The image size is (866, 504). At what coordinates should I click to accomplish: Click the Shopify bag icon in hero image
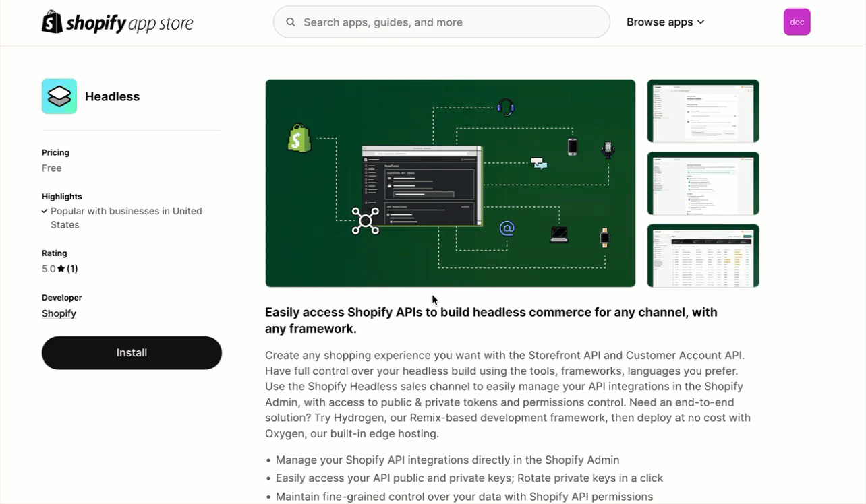[x=299, y=138]
